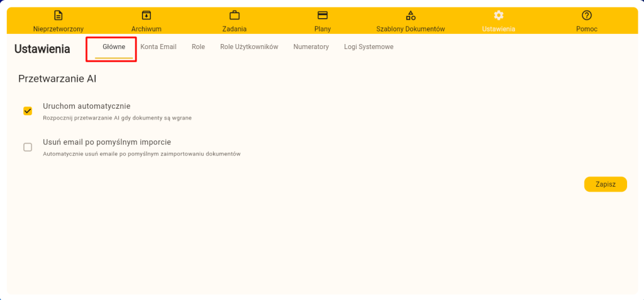Select the Ustawienia gear icon
Screen dimensions: 644x300
498,15
